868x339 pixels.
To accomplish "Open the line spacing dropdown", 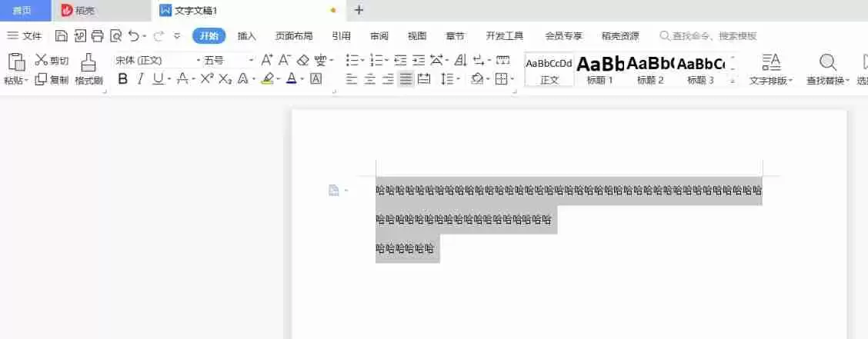I will (x=459, y=79).
